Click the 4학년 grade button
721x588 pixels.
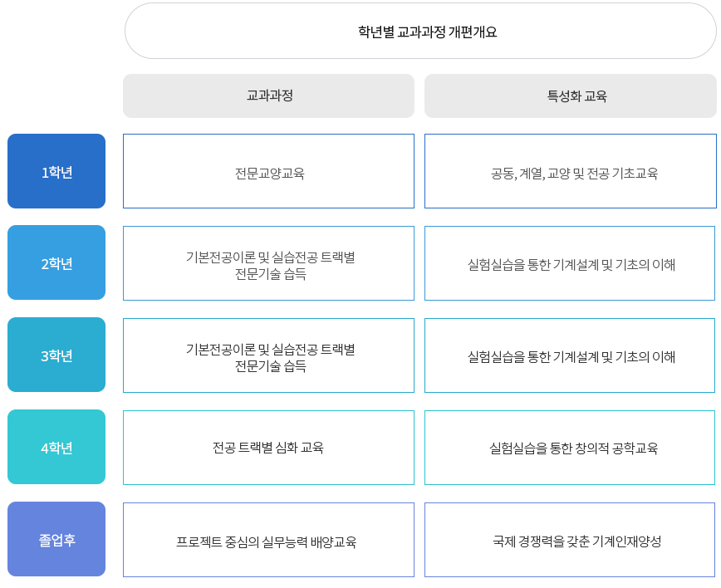pos(56,448)
